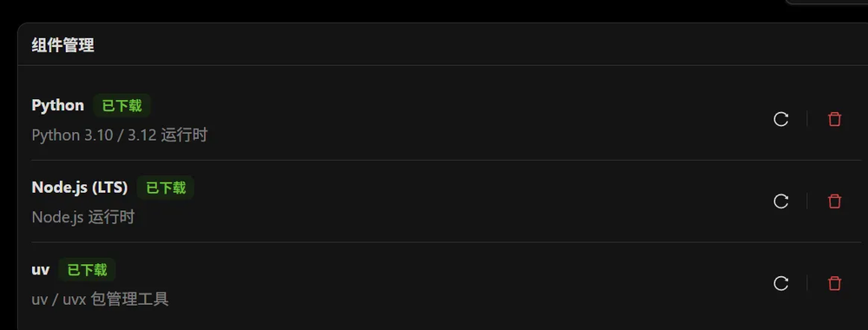
Task: Click the 已下载 badge next to Python
Action: point(122,105)
